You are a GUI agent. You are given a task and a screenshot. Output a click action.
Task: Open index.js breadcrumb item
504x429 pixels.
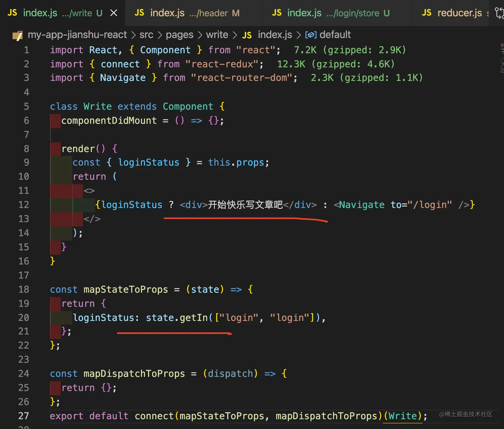click(x=275, y=35)
